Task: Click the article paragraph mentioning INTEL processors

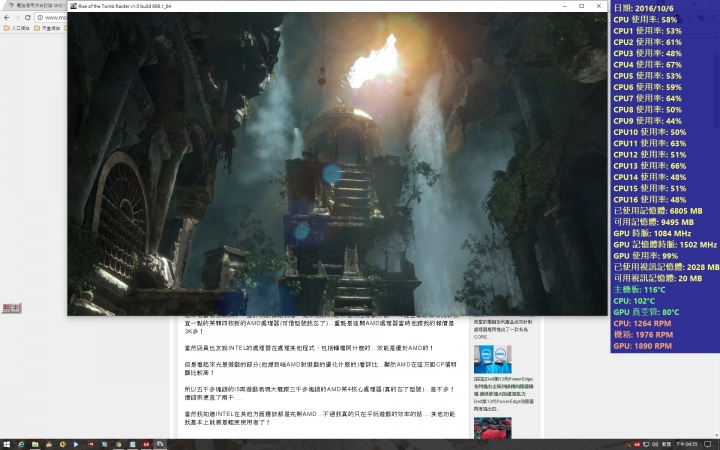Action: 309,348
